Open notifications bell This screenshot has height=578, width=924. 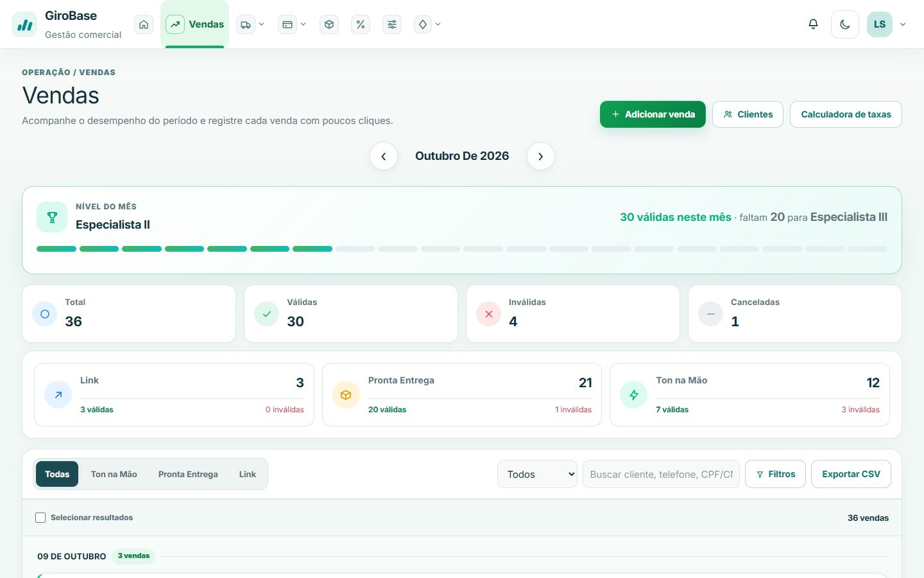pyautogui.click(x=813, y=24)
